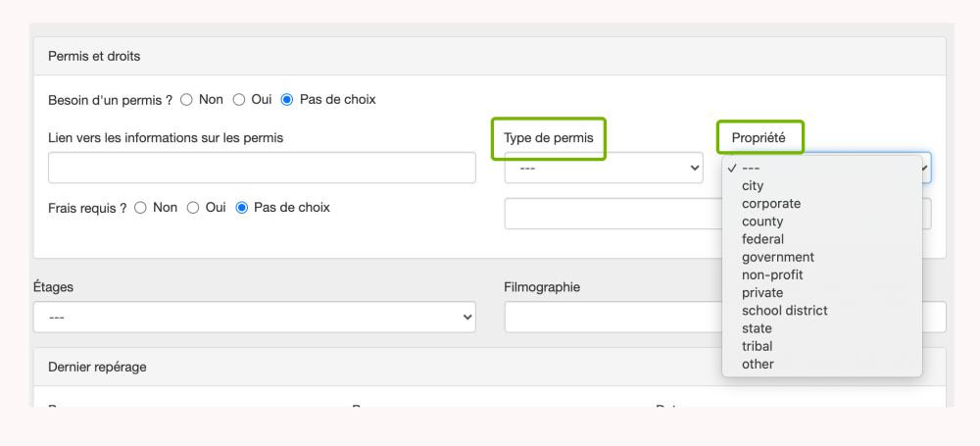
Task: Choose 'county' option in dropdown
Action: coord(762,222)
